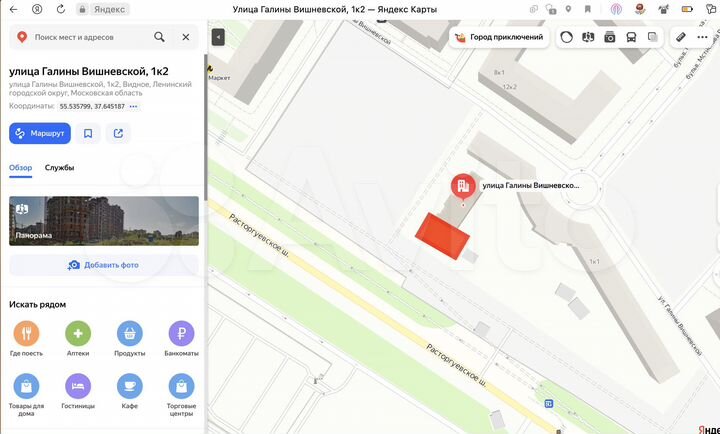Search nearby Аптеки
The height and width of the screenshot is (434, 720).
click(x=78, y=339)
